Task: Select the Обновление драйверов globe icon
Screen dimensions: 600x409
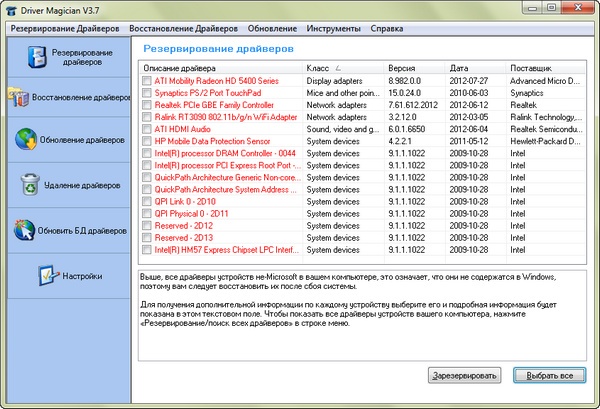Action: (x=27, y=140)
